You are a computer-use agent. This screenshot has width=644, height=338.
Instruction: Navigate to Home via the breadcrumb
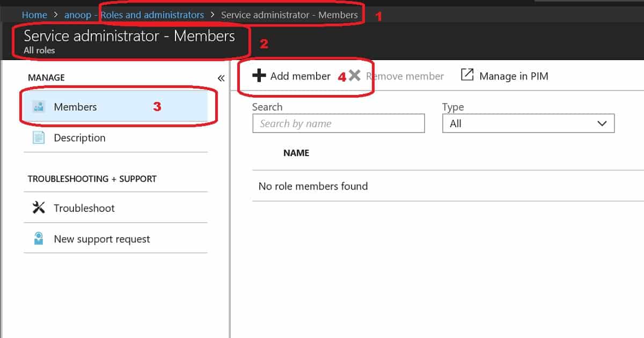click(34, 14)
